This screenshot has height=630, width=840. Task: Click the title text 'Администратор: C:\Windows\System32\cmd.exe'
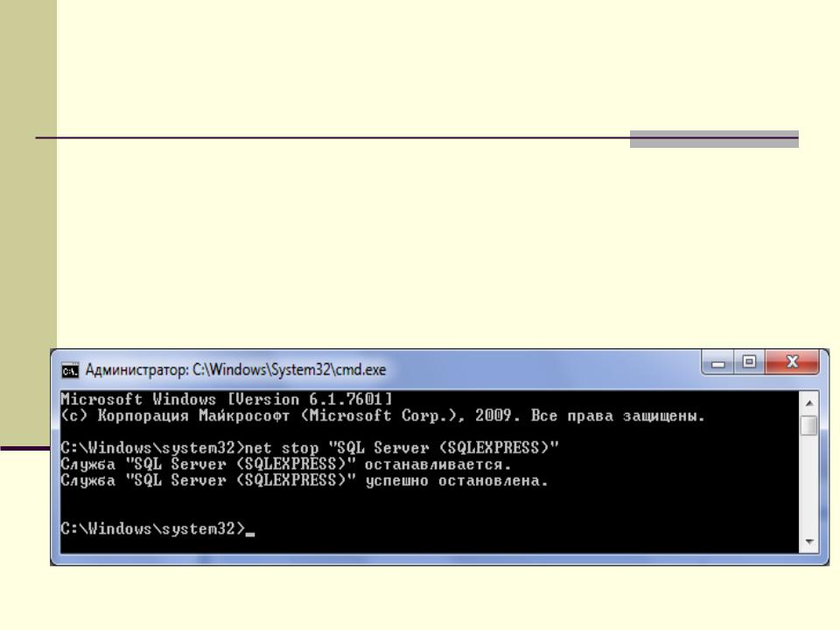click(235, 369)
